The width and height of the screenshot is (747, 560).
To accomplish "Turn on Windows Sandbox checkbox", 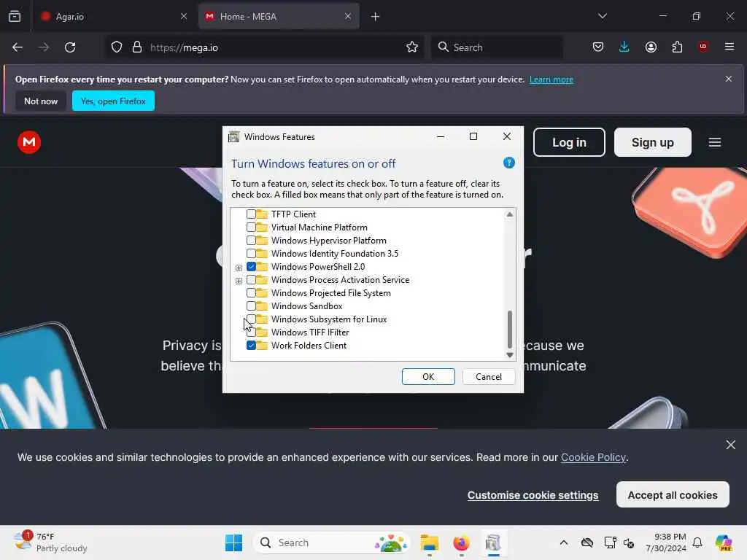I will pos(251,306).
